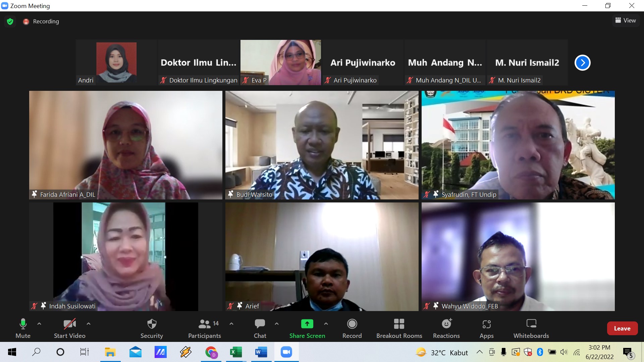Open the Chat window
This screenshot has width=644, height=362.
pyautogui.click(x=260, y=328)
